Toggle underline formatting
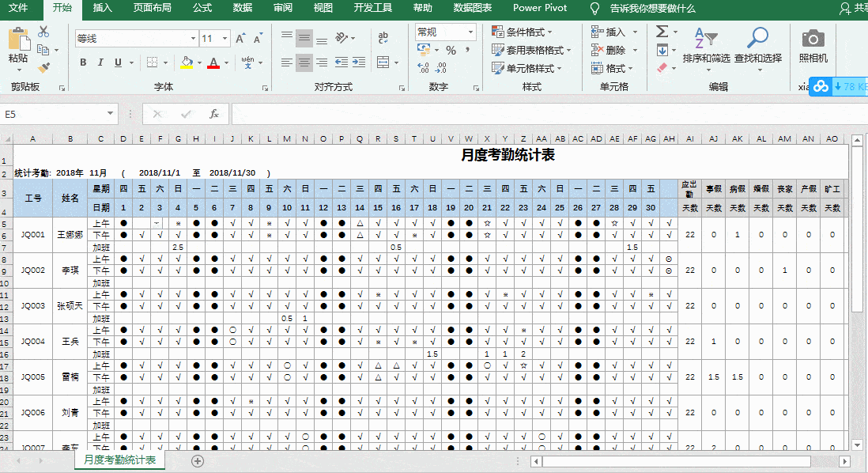The height and width of the screenshot is (473, 868). click(118, 62)
